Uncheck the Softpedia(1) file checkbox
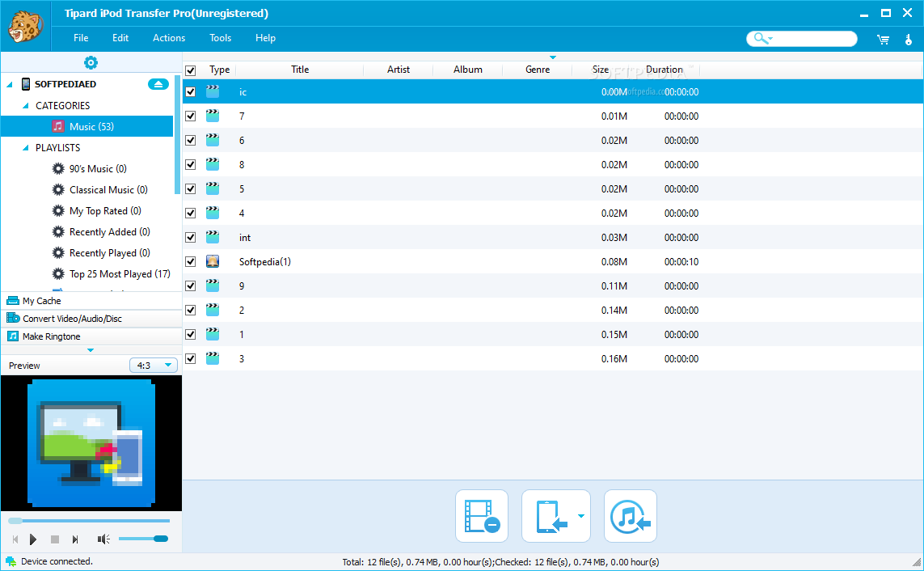Viewport: 924px width, 571px height. point(190,261)
